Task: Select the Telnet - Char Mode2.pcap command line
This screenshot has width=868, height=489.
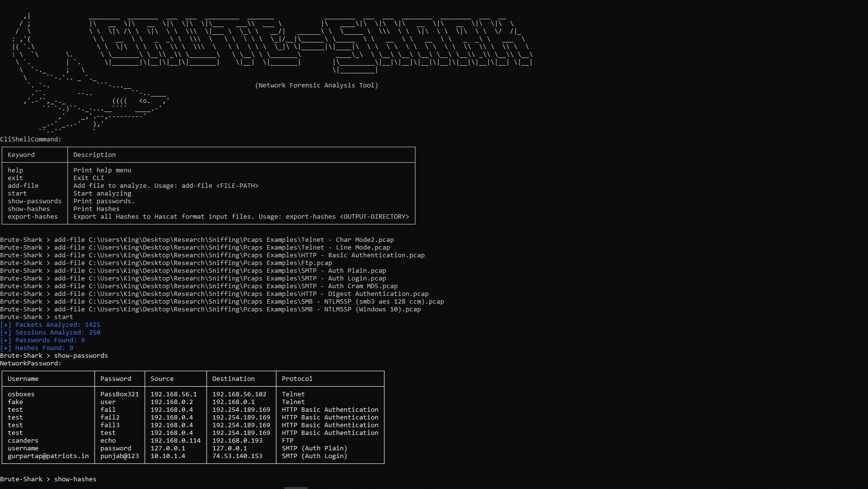Action: (x=197, y=240)
